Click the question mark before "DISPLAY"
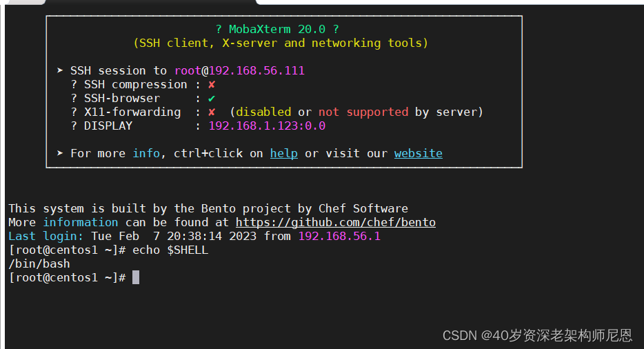The height and width of the screenshot is (349, 644). point(74,126)
